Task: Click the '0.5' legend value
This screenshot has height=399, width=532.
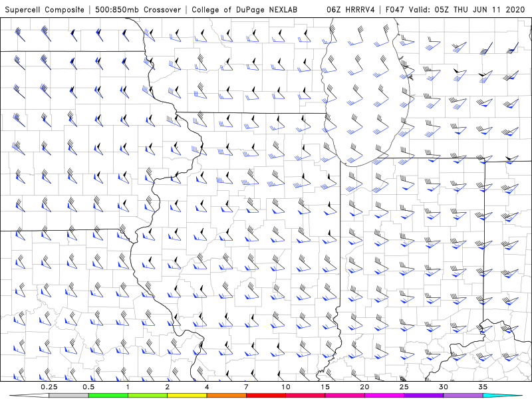Action: tap(88, 387)
